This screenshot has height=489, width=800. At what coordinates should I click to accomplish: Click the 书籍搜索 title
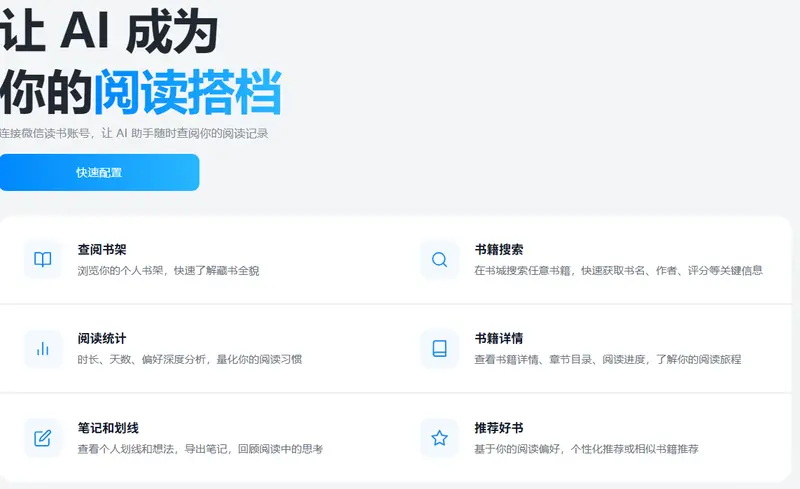point(499,250)
